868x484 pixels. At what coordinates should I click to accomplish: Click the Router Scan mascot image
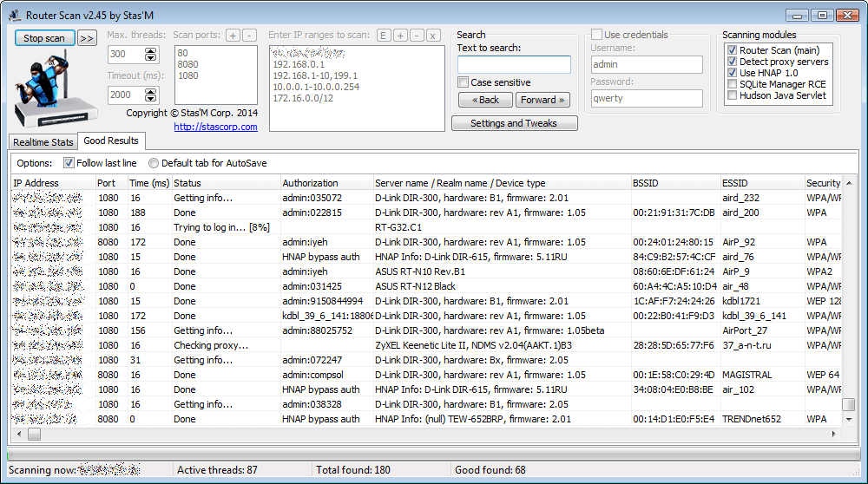pos(56,88)
